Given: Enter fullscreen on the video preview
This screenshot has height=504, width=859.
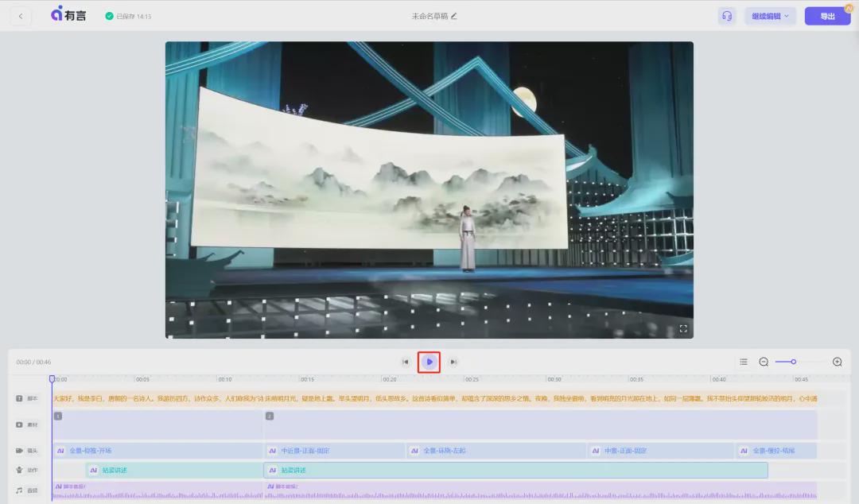Looking at the screenshot, I should 682,328.
